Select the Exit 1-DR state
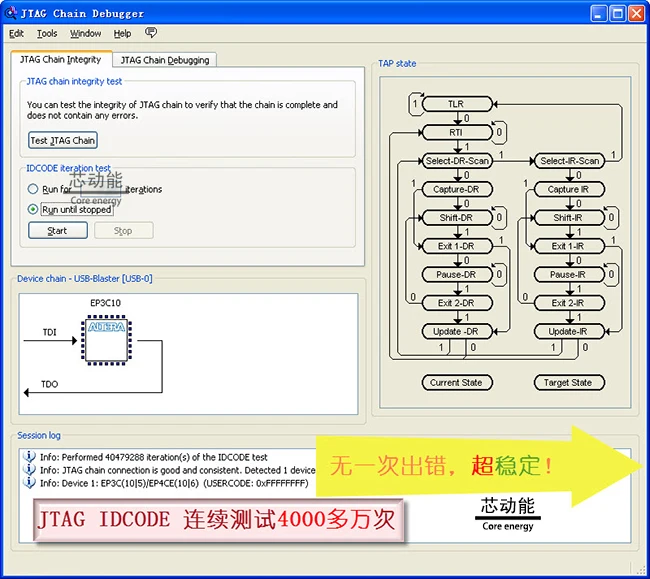This screenshot has width=650, height=579. [457, 246]
